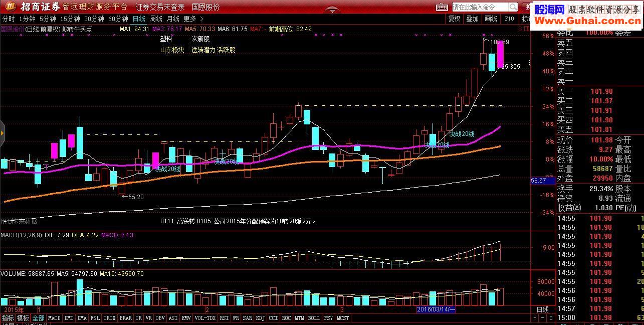Click the 日线 period label beside date axis

[543, 309]
